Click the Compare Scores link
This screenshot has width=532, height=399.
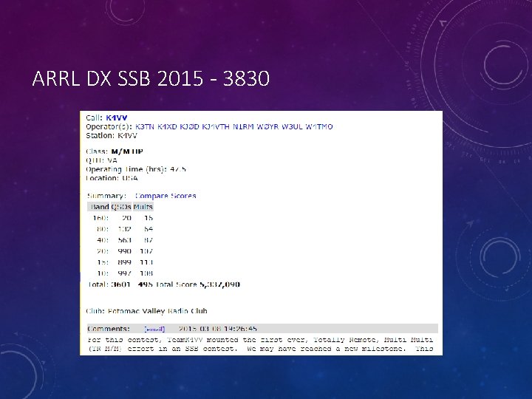pos(166,196)
